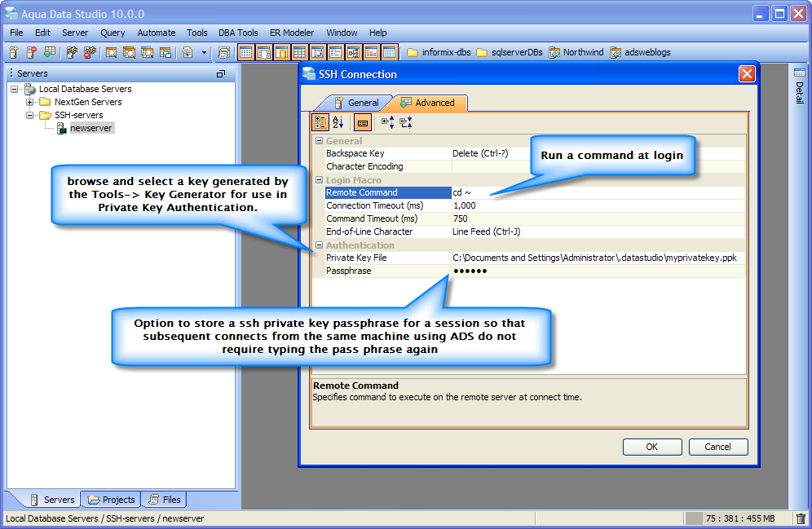Viewport: 812px width, 529px height.
Task: Toggle the bar chart toolbar button
Action: coord(371,52)
